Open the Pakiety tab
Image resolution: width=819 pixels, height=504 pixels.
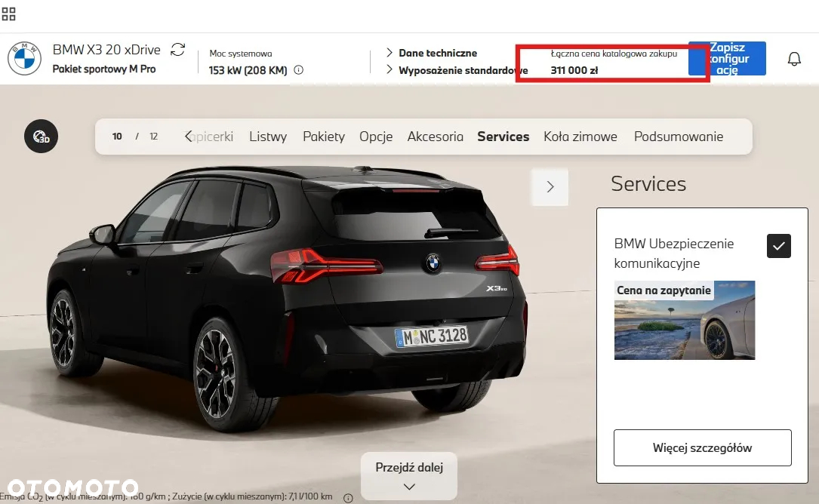pyautogui.click(x=324, y=137)
